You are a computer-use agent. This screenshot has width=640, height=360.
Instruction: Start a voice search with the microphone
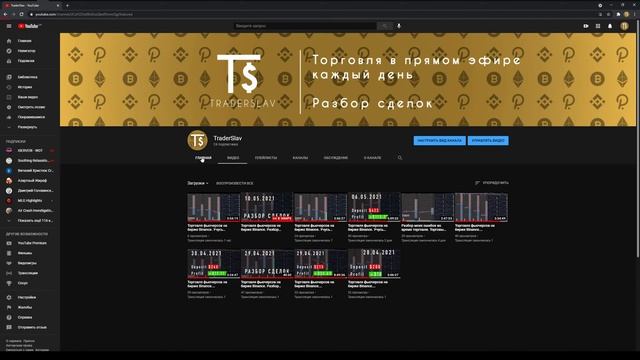click(x=399, y=26)
